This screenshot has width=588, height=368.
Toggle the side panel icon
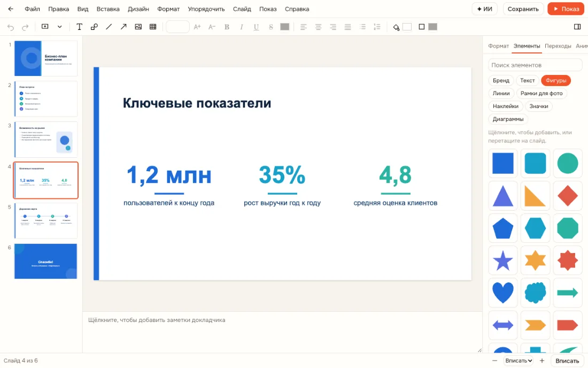[x=577, y=27]
